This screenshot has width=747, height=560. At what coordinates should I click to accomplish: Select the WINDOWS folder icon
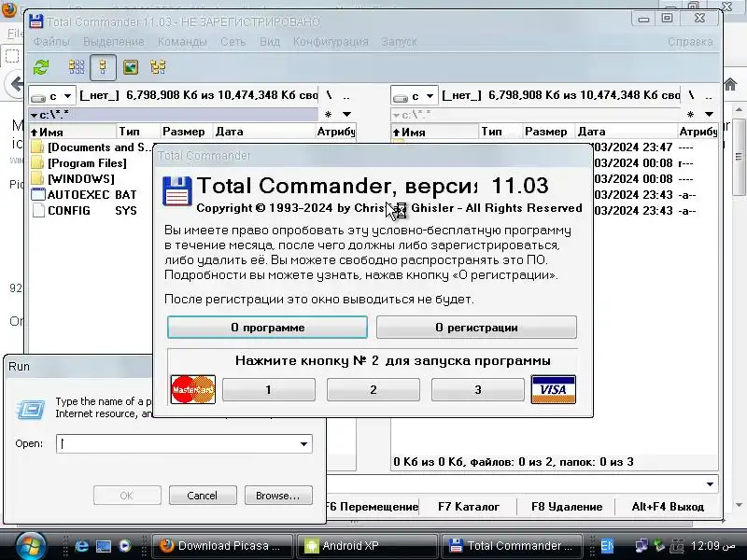pyautogui.click(x=37, y=178)
